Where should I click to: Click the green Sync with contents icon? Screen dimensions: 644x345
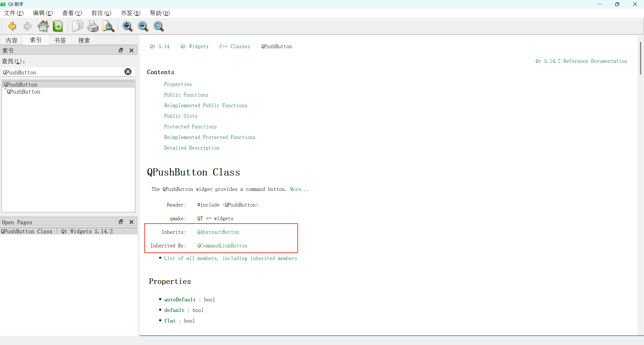coord(58,26)
